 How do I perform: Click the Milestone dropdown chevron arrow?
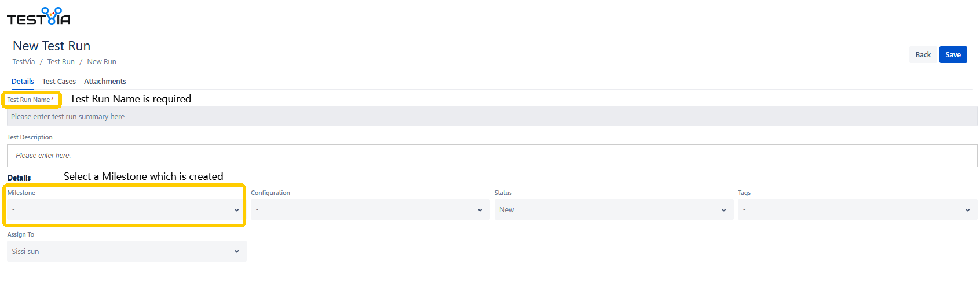pos(236,210)
